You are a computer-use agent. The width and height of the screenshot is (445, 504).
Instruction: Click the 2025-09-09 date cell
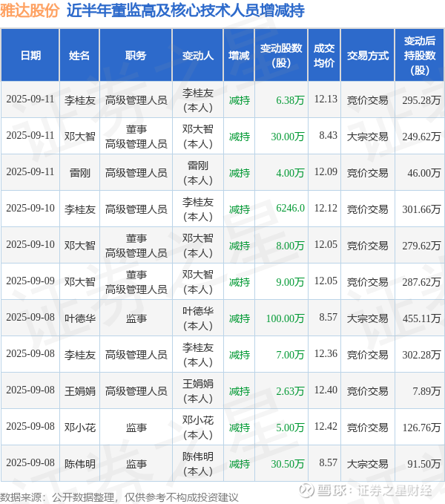pos(30,281)
